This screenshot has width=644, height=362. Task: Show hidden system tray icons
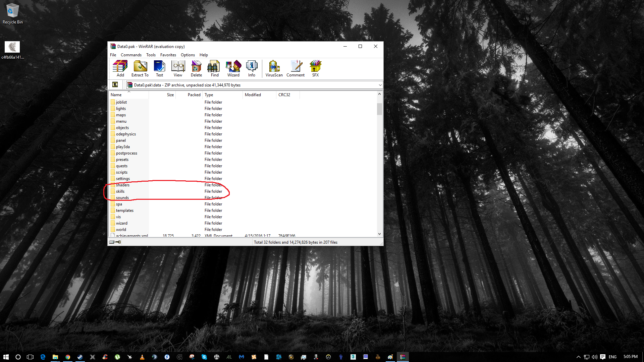coord(578,357)
